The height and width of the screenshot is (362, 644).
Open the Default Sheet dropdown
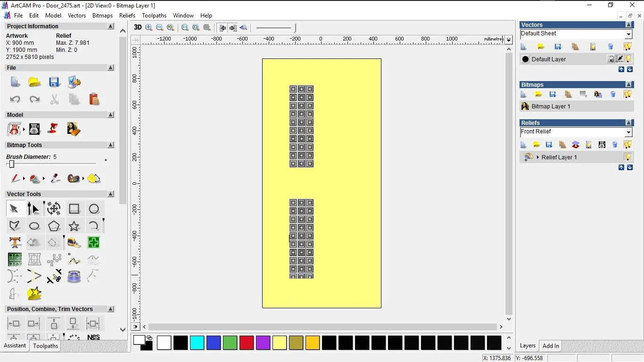pyautogui.click(x=628, y=34)
